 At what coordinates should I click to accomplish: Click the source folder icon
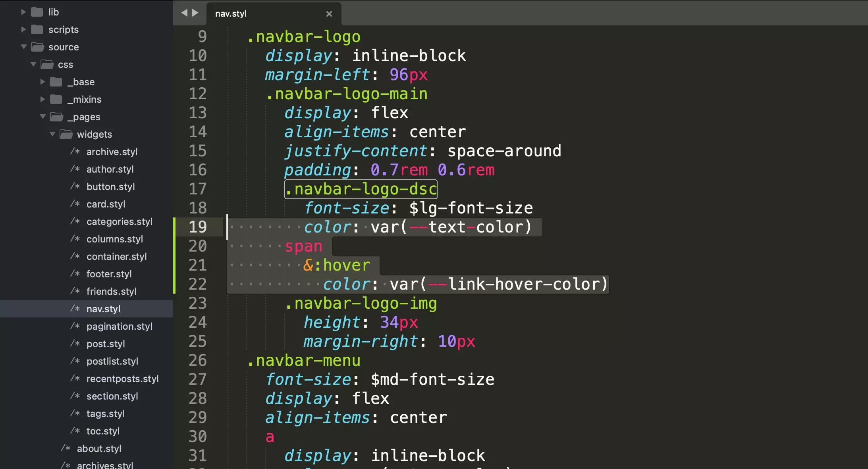pos(37,46)
